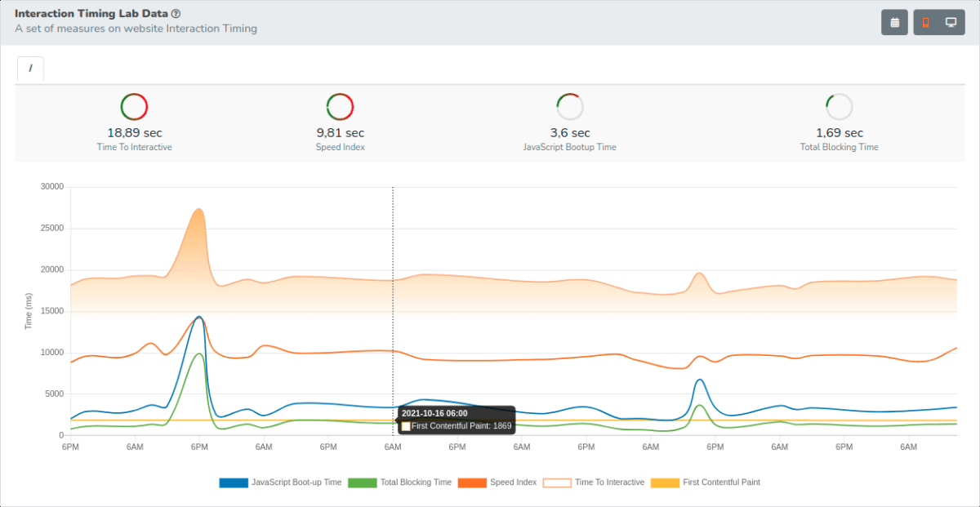Toggle JavaScript Boot-up Time series in legend
Viewport: 980px width, 507px height.
(280, 483)
